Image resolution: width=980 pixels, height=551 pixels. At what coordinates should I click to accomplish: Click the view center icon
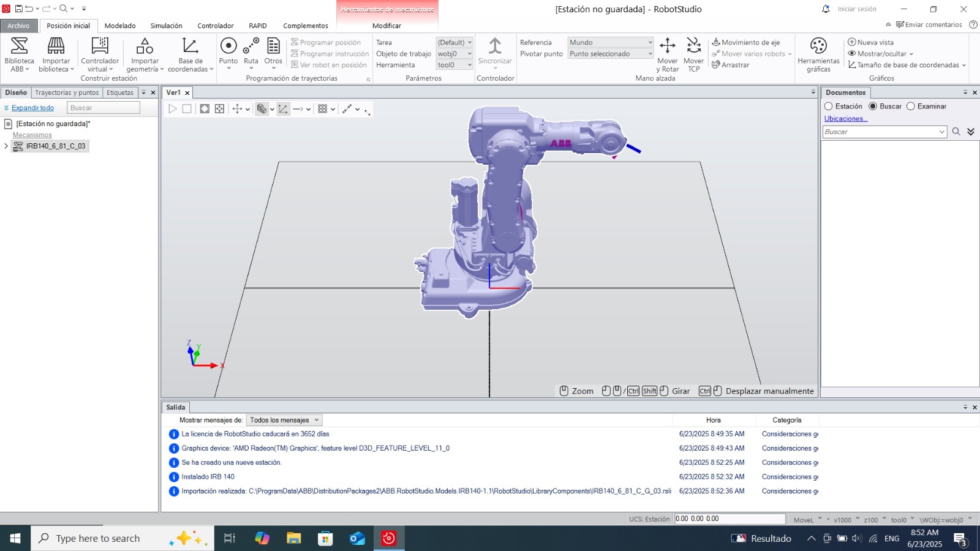[x=219, y=109]
